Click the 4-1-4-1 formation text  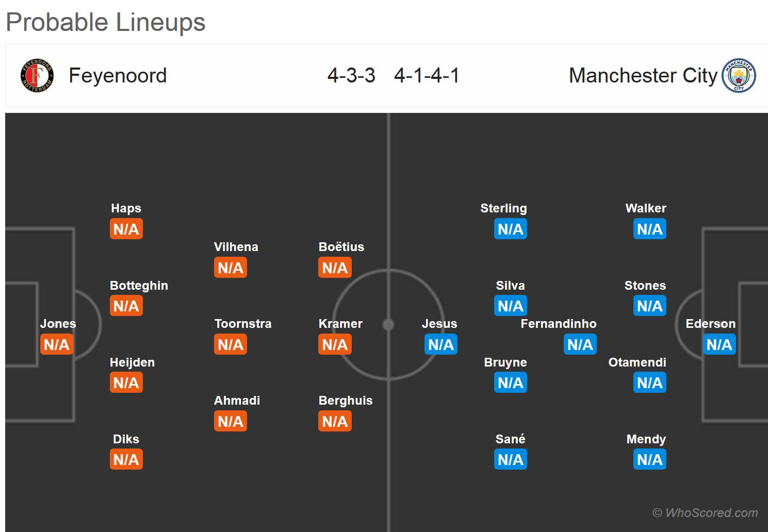click(427, 75)
